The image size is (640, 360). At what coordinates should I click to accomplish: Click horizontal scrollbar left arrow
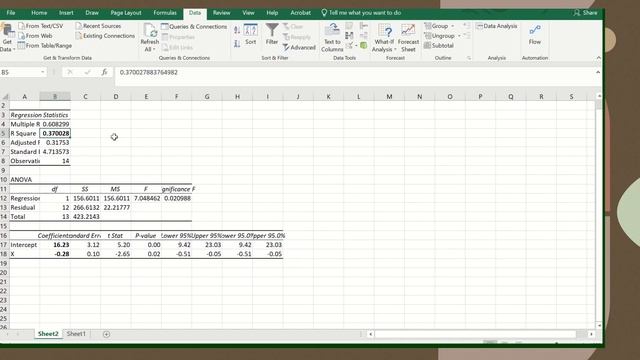click(x=370, y=334)
